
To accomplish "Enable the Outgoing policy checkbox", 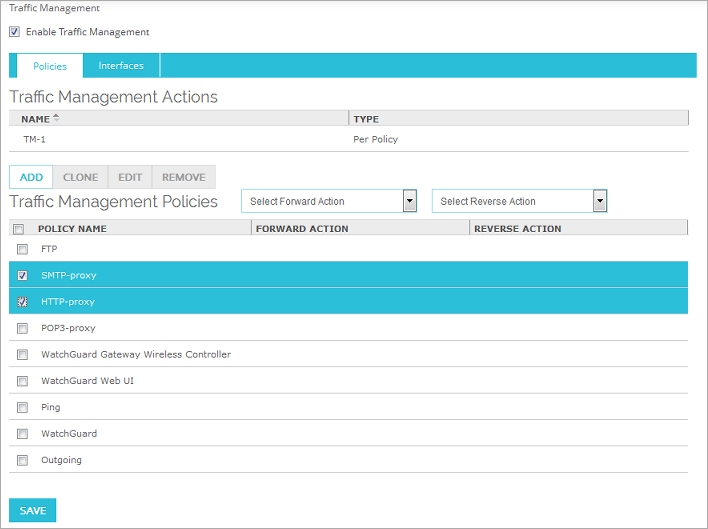I will click(22, 460).
